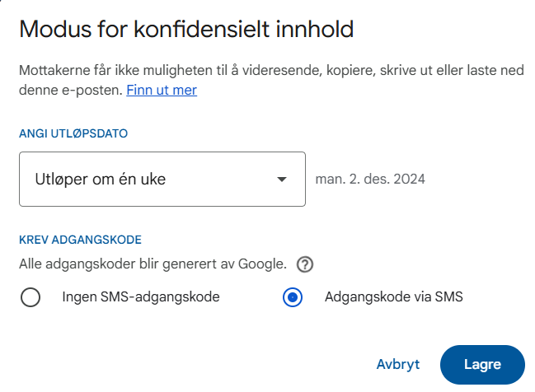535x392 pixels.
Task: Click the help question mark icon
Action: tap(305, 264)
